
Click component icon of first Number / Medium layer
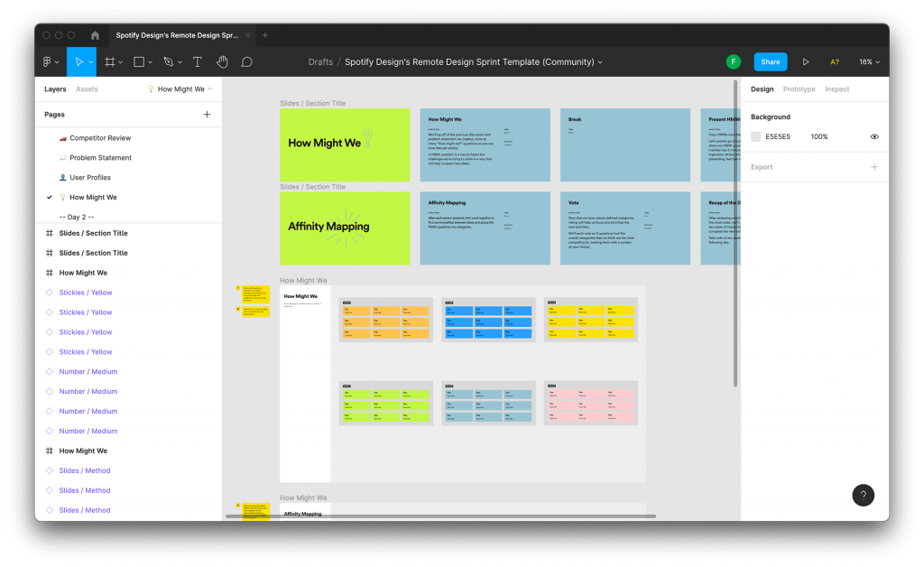50,372
